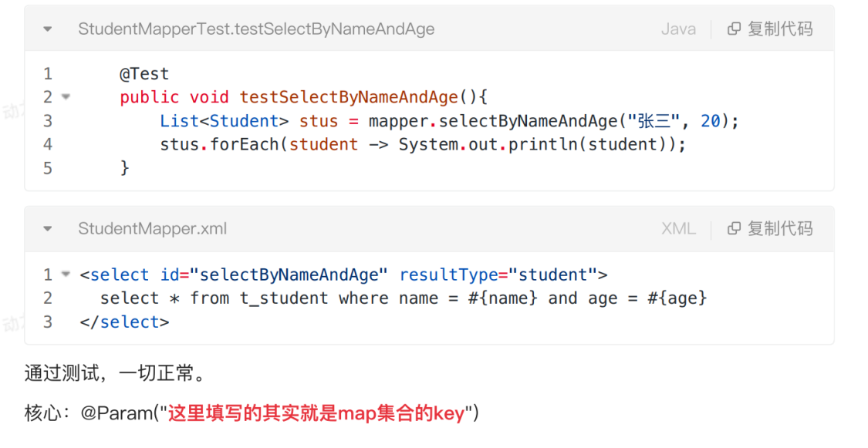Screen dimensions: 868x448
Task: Click the red text about map集合的key
Action: click(x=316, y=414)
